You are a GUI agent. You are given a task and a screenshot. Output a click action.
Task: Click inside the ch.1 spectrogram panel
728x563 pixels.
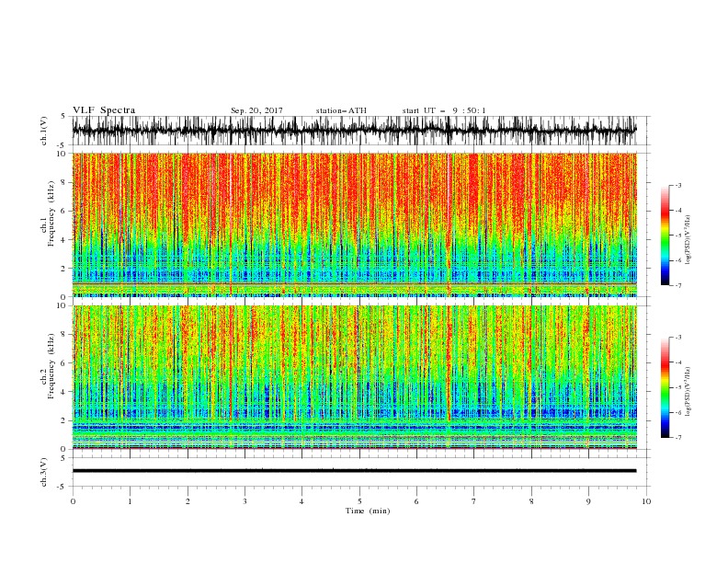354,224
